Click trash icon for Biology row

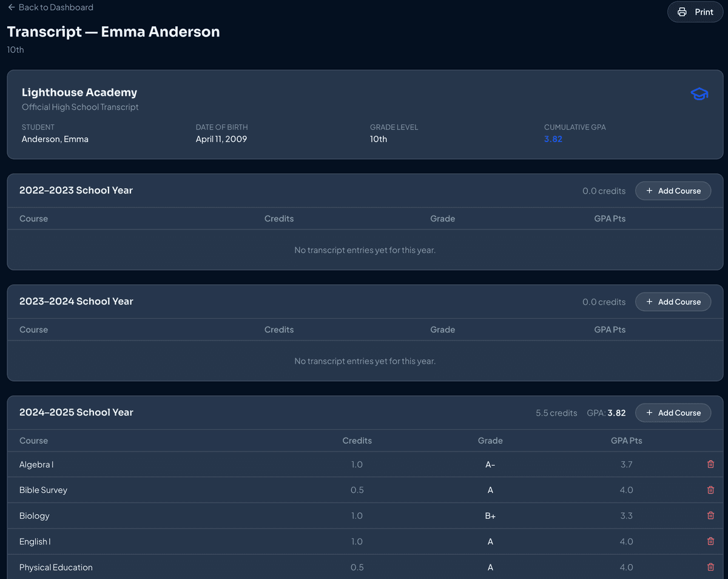point(710,516)
